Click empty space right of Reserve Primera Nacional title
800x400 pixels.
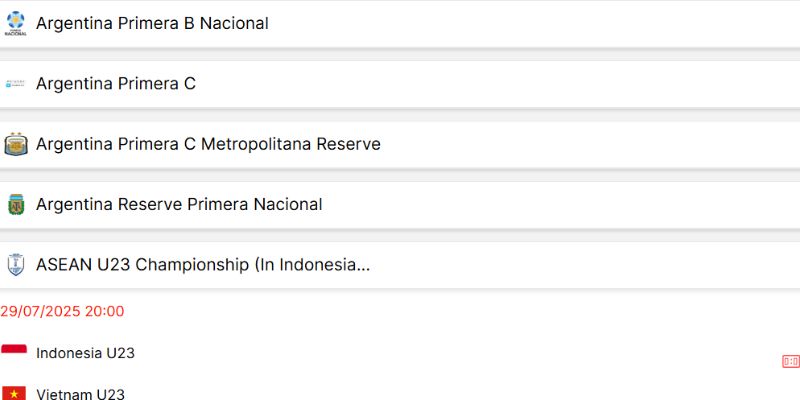coord(600,204)
